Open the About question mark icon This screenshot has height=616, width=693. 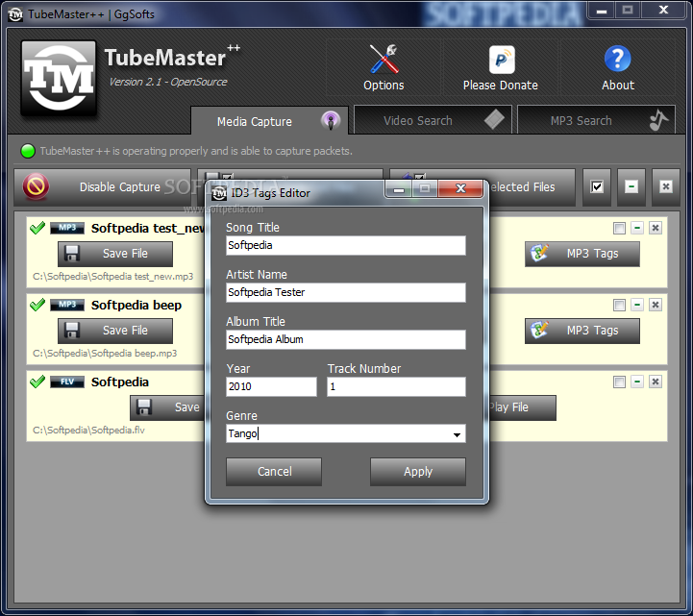click(x=617, y=59)
